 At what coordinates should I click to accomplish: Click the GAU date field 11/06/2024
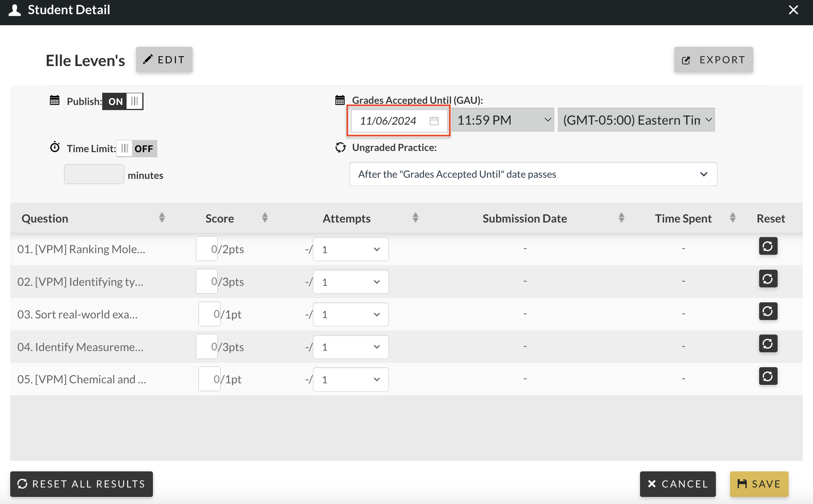pos(399,121)
